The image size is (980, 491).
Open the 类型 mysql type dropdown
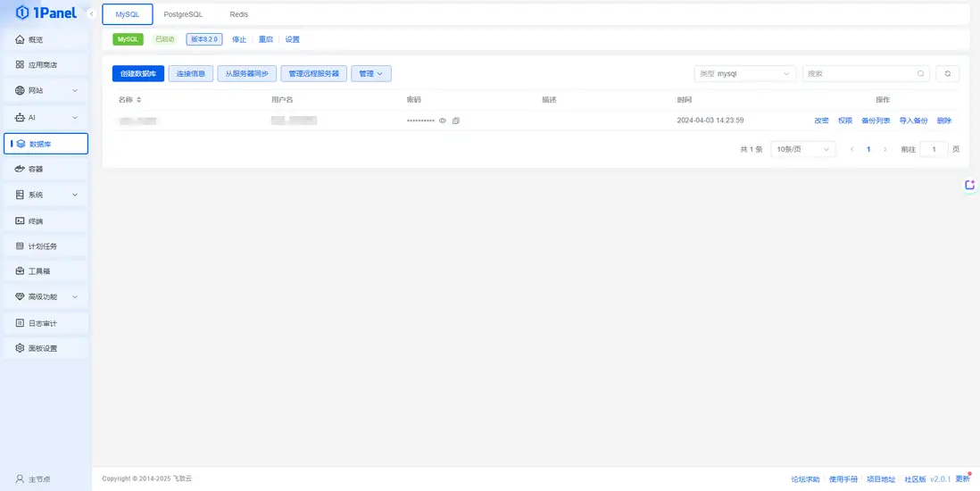745,74
